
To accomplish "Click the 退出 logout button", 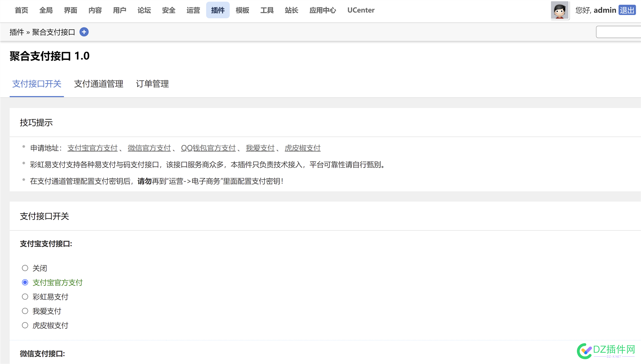I will click(627, 10).
